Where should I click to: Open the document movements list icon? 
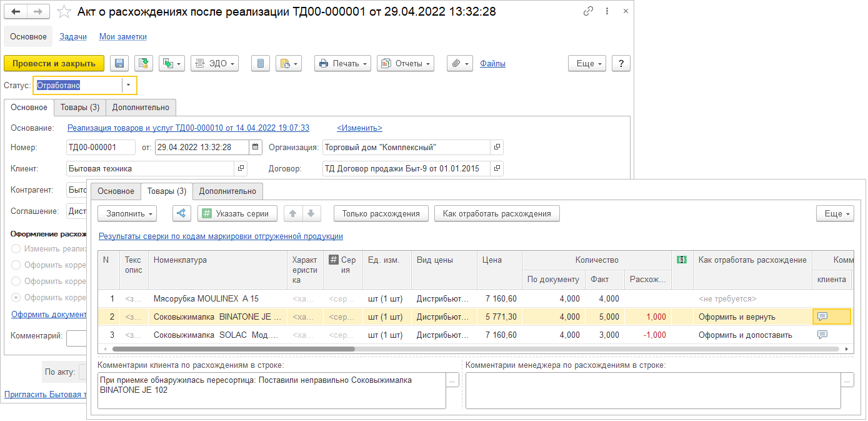(261, 63)
